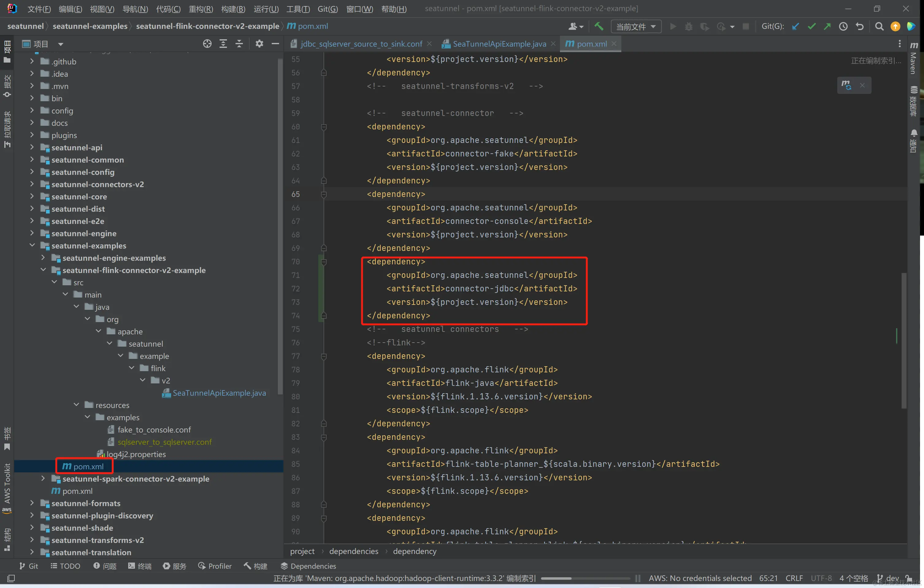924x588 pixels.
Task: Toggle fold marker on line 70
Action: pyautogui.click(x=324, y=262)
